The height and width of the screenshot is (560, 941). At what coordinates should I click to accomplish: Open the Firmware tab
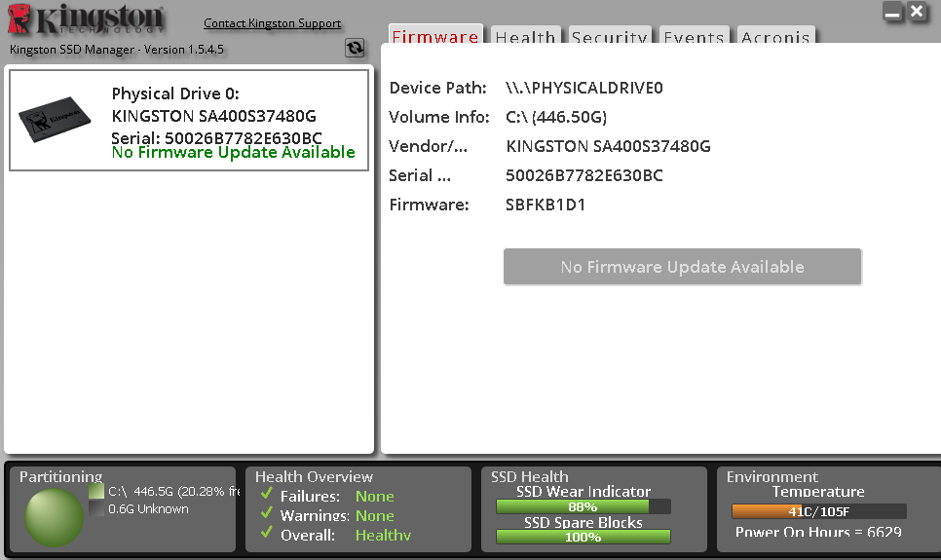click(435, 35)
